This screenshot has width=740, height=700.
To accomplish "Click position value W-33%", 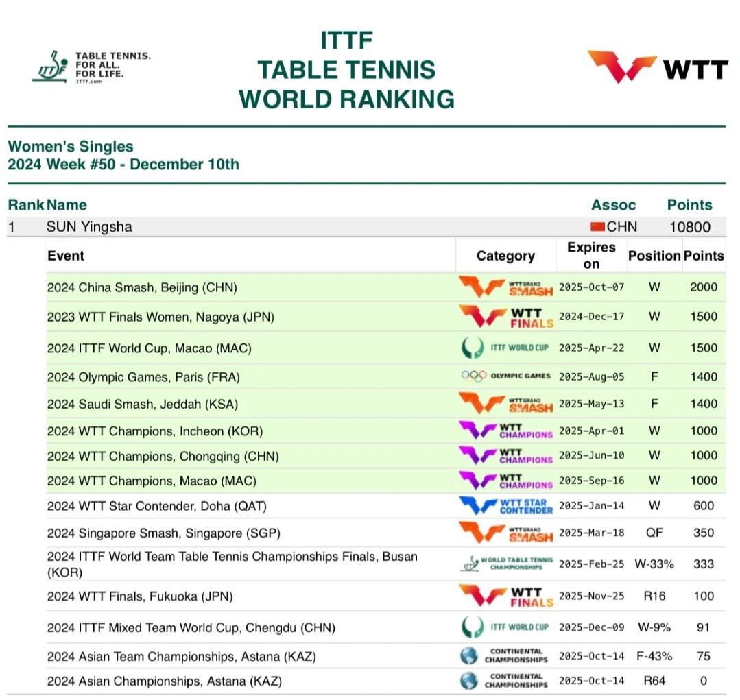I will tap(654, 564).
